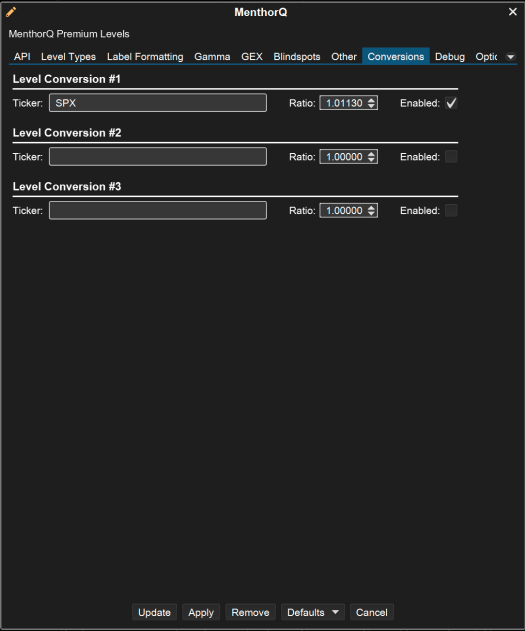Click Ticker field of Level Conversion #3
Image resolution: width=525 pixels, height=631 pixels.
(158, 210)
